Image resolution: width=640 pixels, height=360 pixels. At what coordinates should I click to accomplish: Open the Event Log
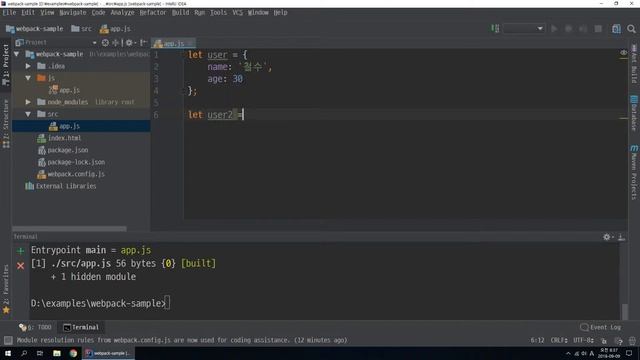tap(600, 327)
